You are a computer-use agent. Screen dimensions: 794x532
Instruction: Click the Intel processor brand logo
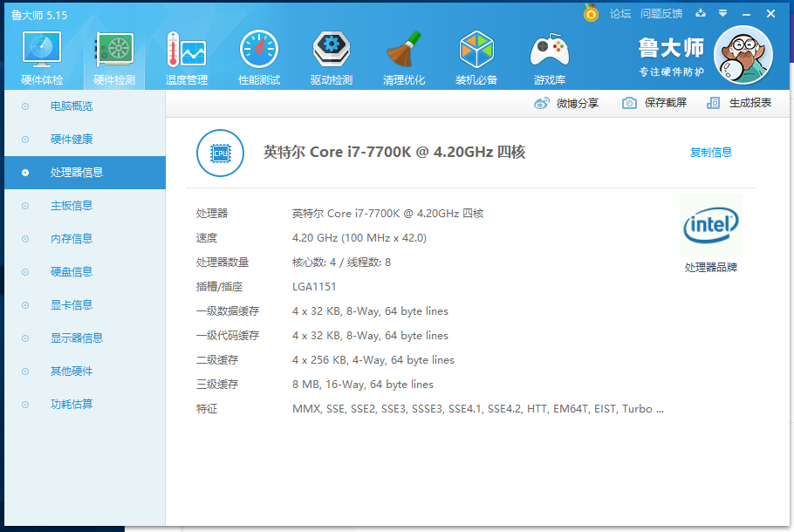pos(711,225)
